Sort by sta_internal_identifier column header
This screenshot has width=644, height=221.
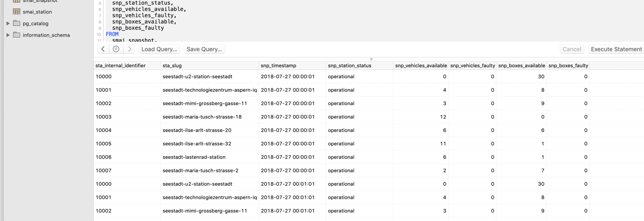[x=127, y=65]
